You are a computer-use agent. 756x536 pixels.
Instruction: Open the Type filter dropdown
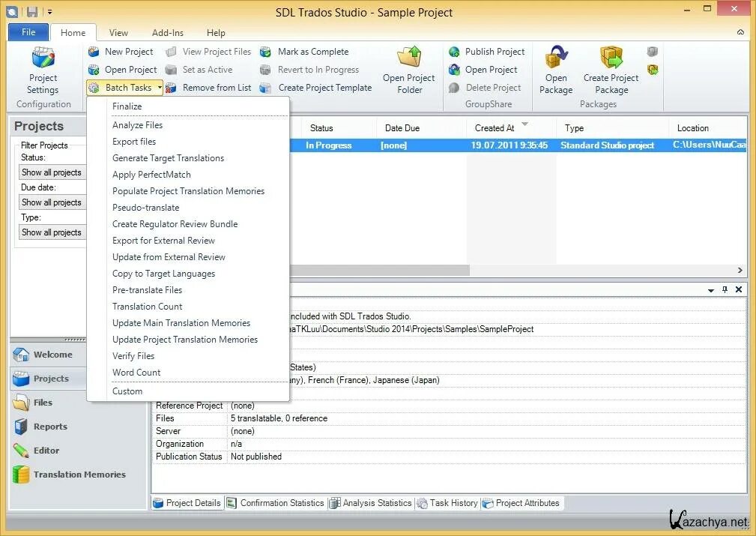coord(52,232)
